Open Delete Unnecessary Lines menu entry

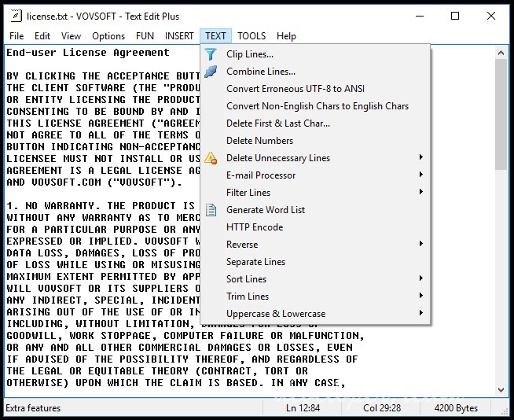click(x=315, y=158)
